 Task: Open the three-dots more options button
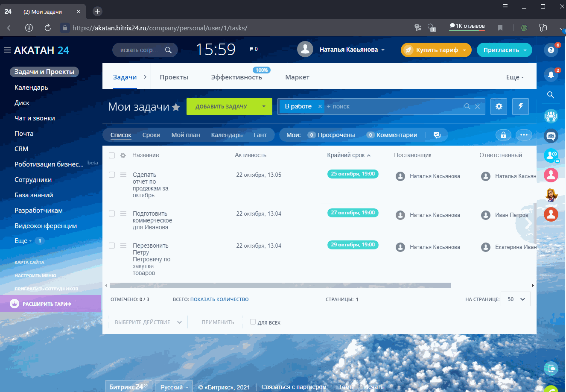[x=524, y=135]
